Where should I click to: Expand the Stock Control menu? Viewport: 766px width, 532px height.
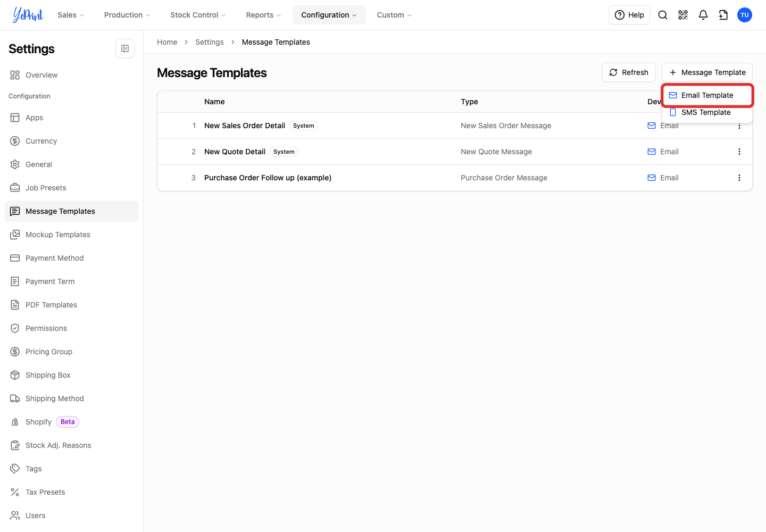pos(198,15)
